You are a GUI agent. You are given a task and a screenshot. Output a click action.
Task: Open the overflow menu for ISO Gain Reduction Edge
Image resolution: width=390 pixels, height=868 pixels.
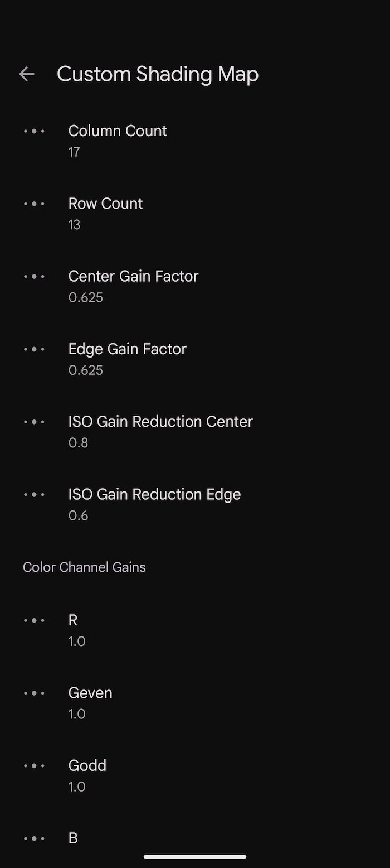tap(34, 494)
